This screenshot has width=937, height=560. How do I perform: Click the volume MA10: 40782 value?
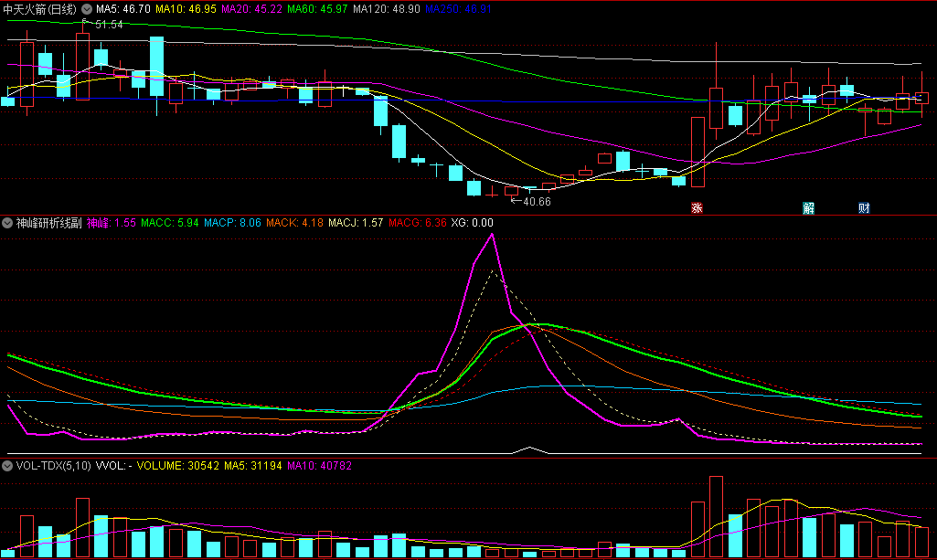coord(319,466)
